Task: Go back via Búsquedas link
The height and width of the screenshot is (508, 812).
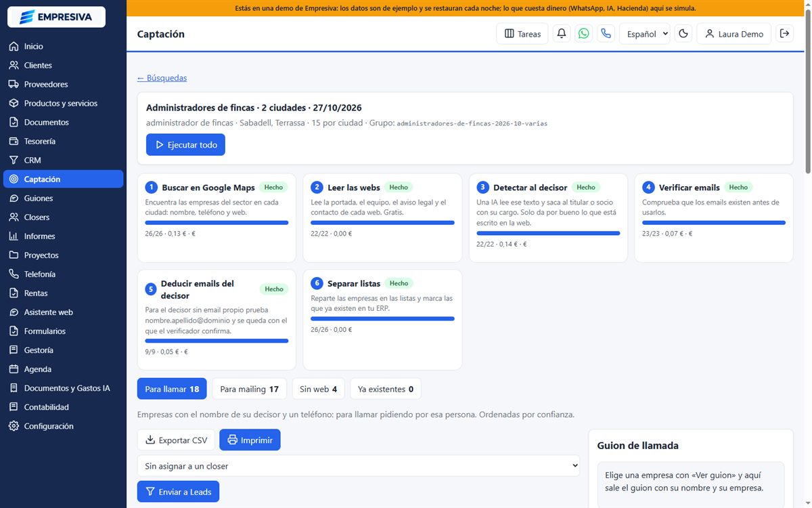Action: [x=162, y=78]
